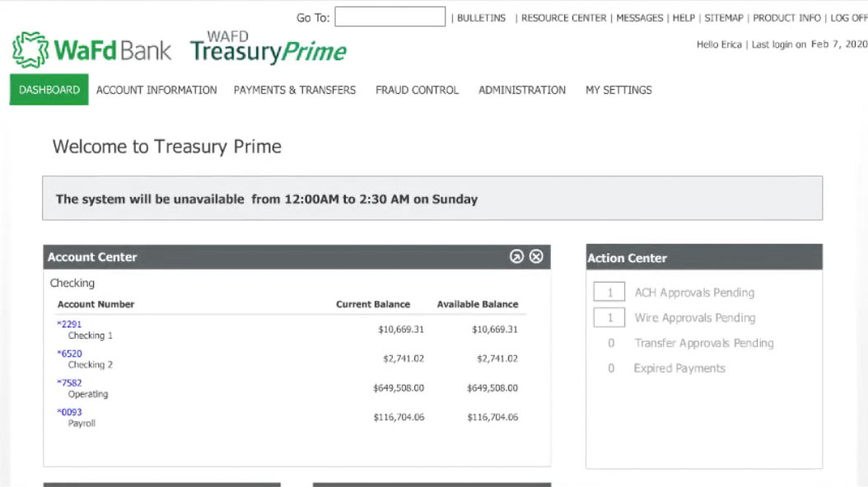This screenshot has width=868, height=487.
Task: Open the Fraud Control menu
Action: [417, 90]
